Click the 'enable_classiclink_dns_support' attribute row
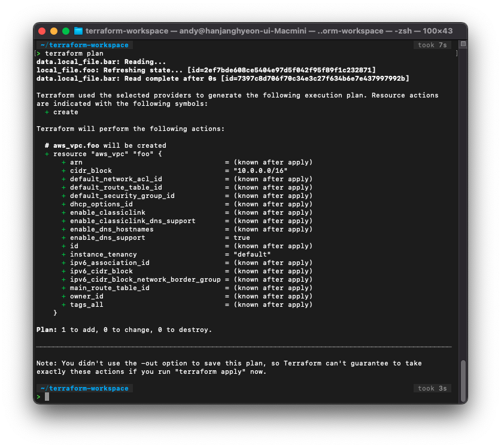Screen dimensions: 501x448 [x=187, y=221]
